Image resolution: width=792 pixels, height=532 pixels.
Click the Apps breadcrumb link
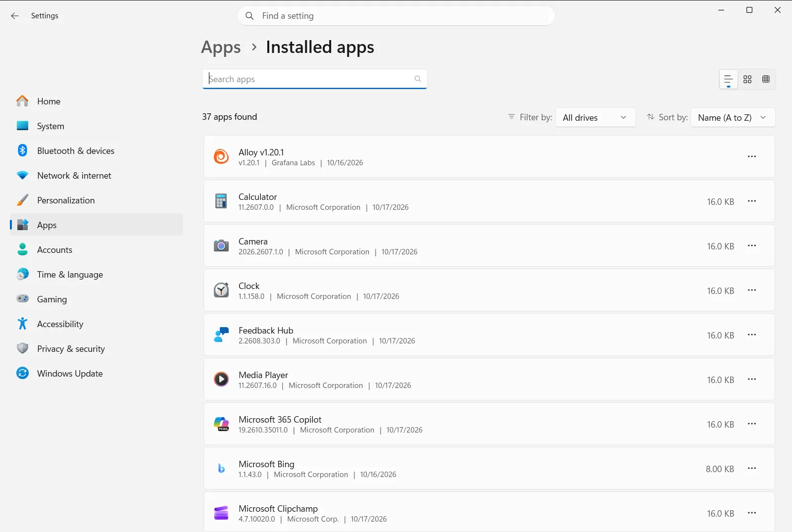pyautogui.click(x=221, y=48)
